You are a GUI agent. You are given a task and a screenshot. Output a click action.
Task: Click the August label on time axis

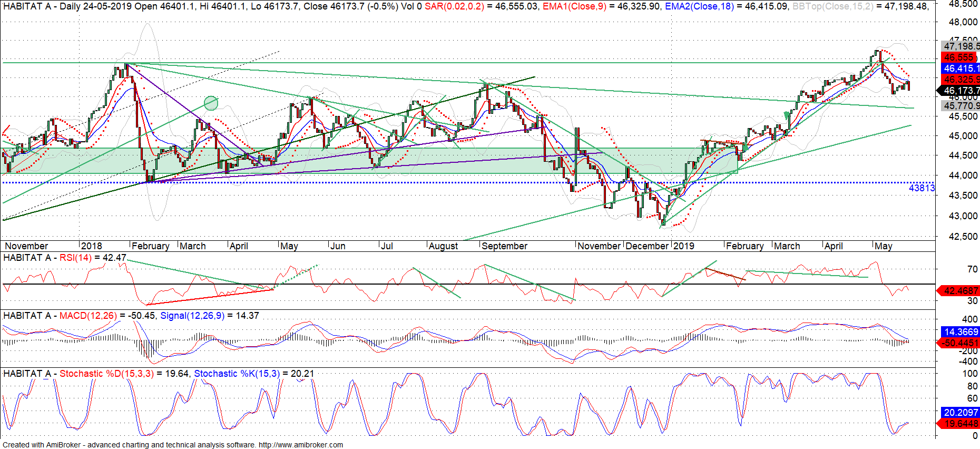(443, 246)
